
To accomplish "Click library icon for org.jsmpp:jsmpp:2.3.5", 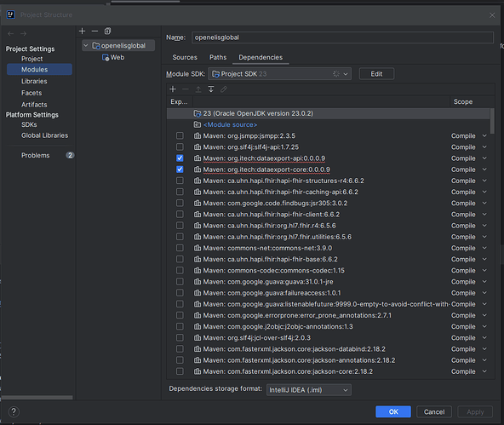I will tap(198, 136).
